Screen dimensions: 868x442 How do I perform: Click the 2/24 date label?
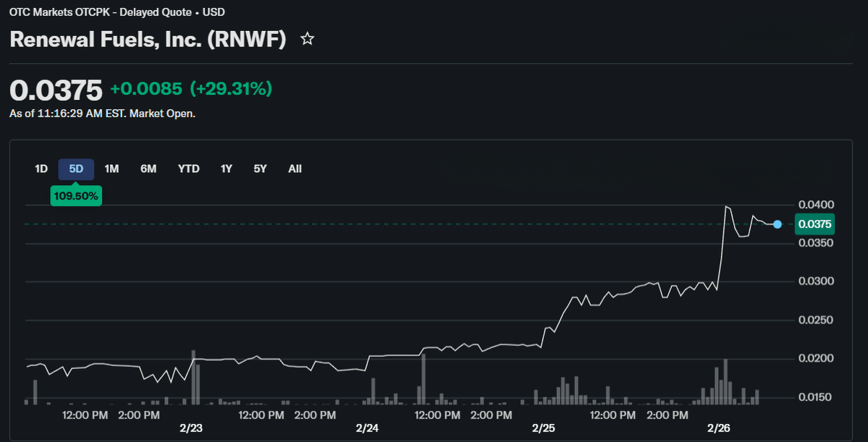(x=368, y=428)
